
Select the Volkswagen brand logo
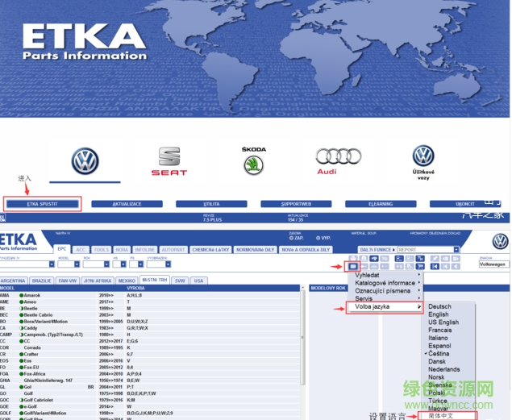point(84,161)
